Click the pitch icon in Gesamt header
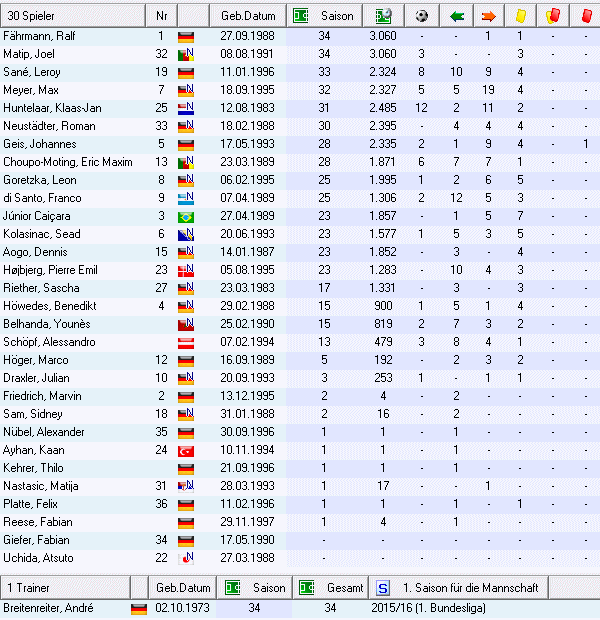Viewport: 600px width, 620px height. [x=307, y=588]
